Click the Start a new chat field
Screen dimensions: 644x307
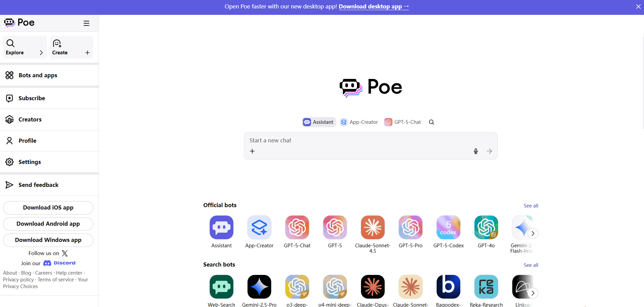(x=370, y=140)
